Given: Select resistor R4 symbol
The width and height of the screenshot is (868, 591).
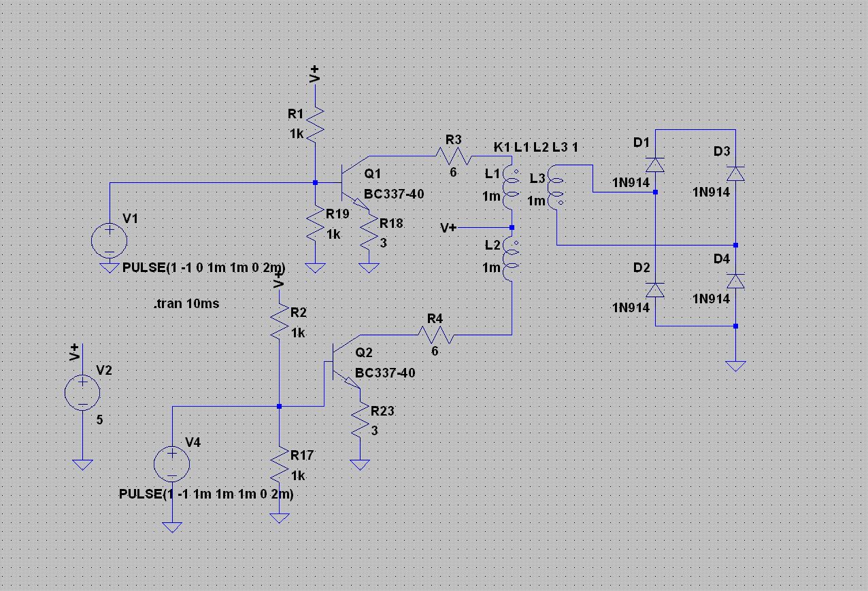Looking at the screenshot, I should tap(435, 335).
